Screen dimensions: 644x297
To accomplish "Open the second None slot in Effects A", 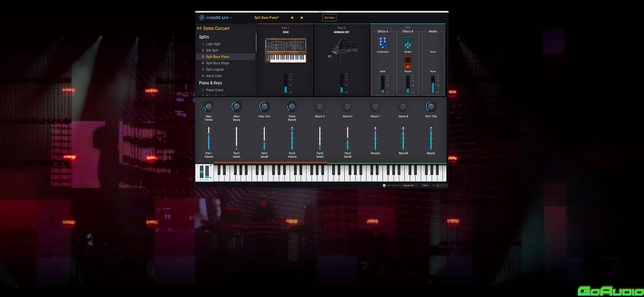I will tap(383, 71).
